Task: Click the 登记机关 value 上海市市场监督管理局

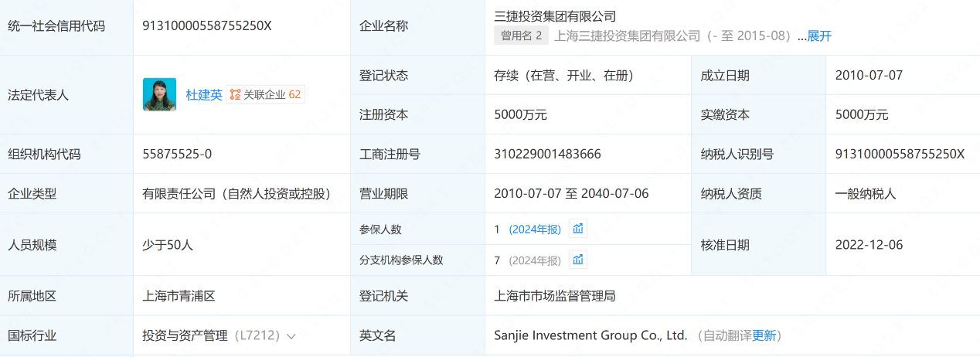Action: click(554, 296)
